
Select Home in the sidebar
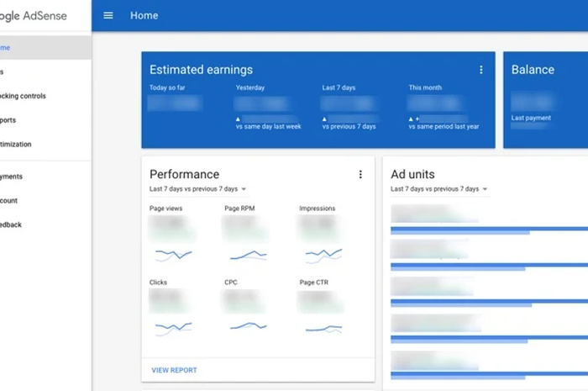(x=45, y=48)
